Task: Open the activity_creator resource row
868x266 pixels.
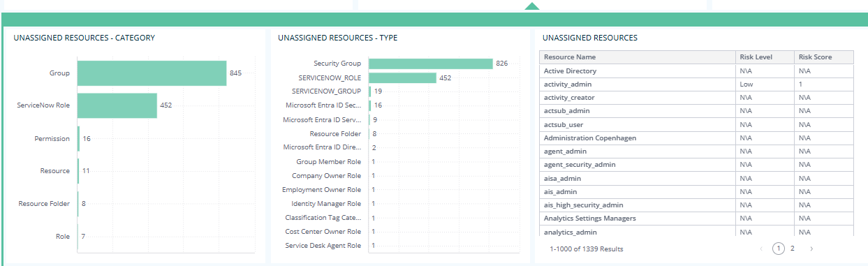Action: click(696, 98)
